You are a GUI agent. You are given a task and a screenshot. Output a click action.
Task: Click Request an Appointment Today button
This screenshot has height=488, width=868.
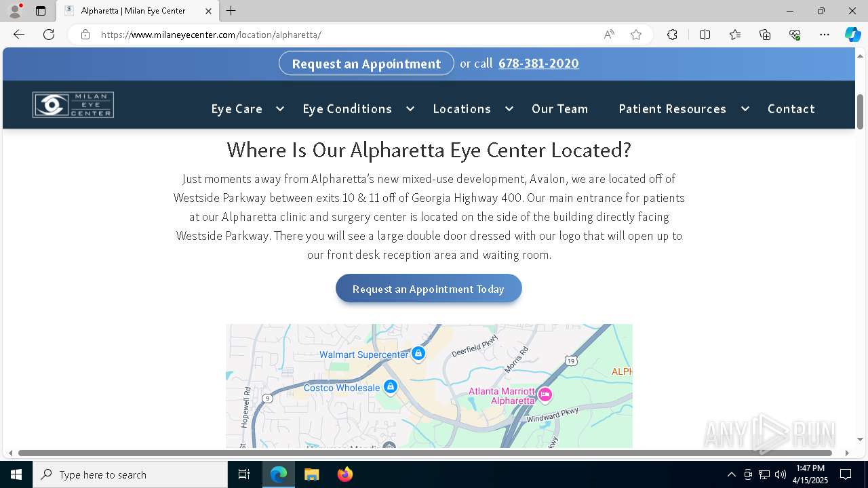point(429,289)
